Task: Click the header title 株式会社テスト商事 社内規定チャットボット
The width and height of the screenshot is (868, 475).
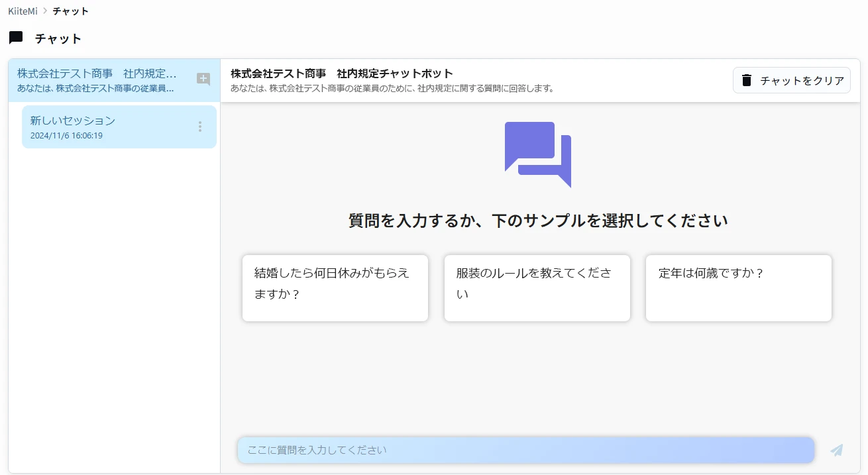Action: pos(342,74)
